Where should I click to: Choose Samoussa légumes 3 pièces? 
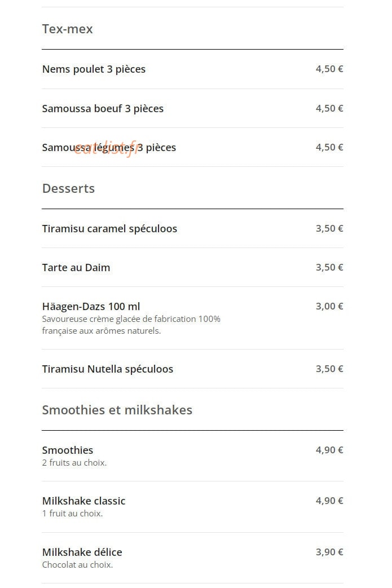pos(192,147)
